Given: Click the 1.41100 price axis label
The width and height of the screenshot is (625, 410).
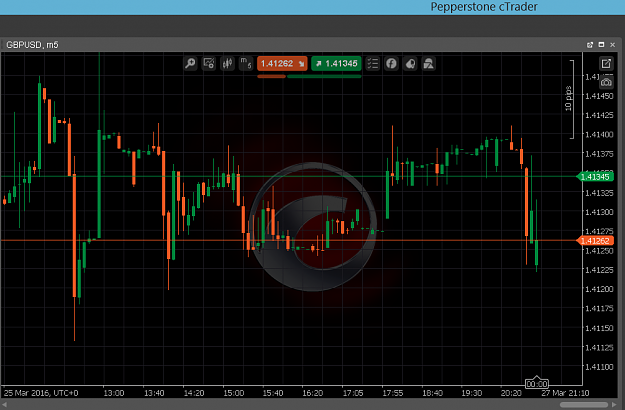Looking at the screenshot, I should tap(599, 367).
